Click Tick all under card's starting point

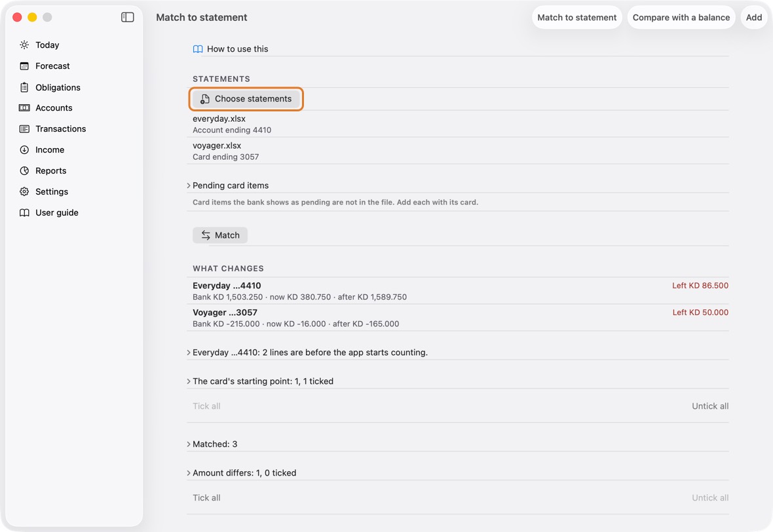pos(206,406)
